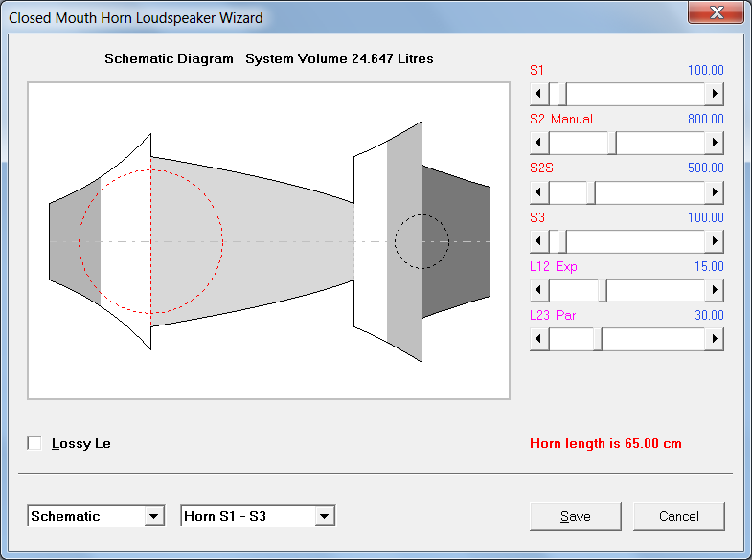Click the Cancel button
Screen dimensions: 752x560
tap(678, 516)
